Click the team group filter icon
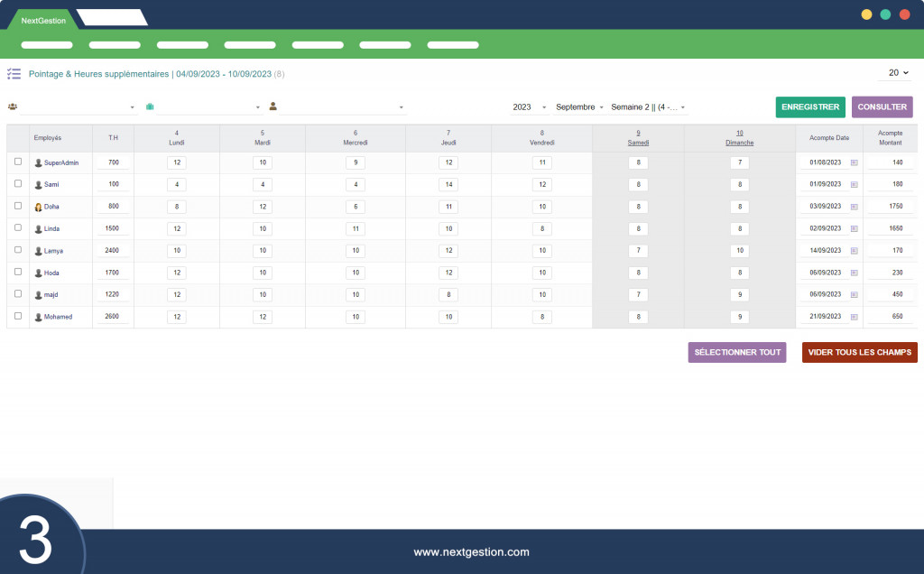The height and width of the screenshot is (574, 924). click(x=13, y=106)
